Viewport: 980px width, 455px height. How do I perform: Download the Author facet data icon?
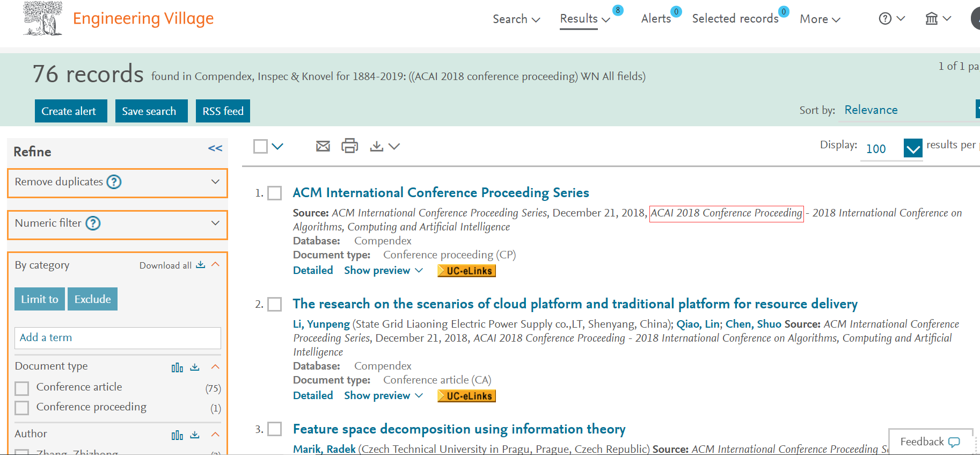coord(195,435)
